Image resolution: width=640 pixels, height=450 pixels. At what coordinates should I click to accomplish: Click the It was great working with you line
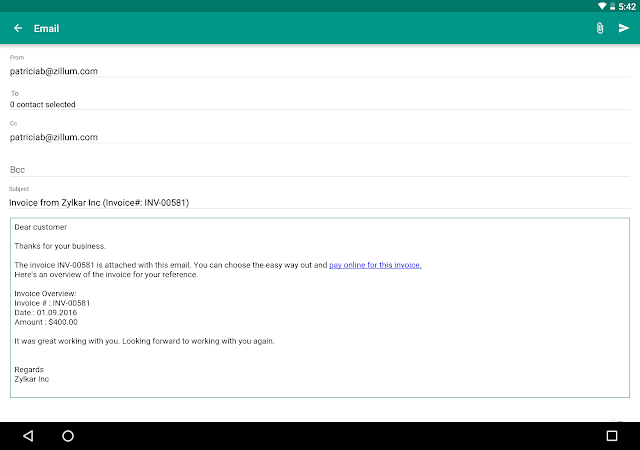144,341
